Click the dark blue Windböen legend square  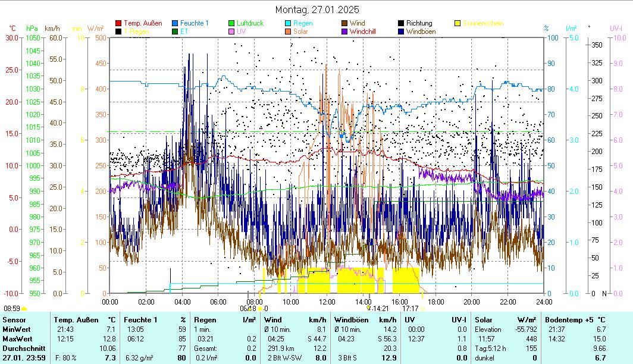click(401, 32)
